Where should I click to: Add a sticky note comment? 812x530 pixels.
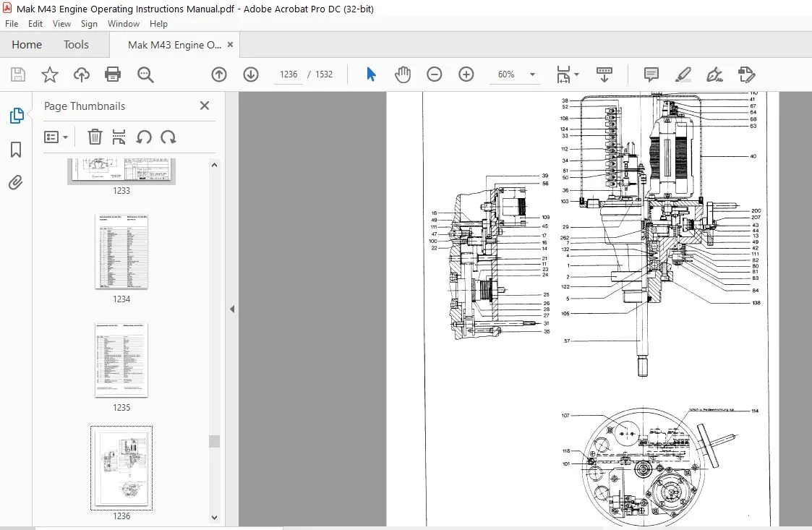coord(651,74)
